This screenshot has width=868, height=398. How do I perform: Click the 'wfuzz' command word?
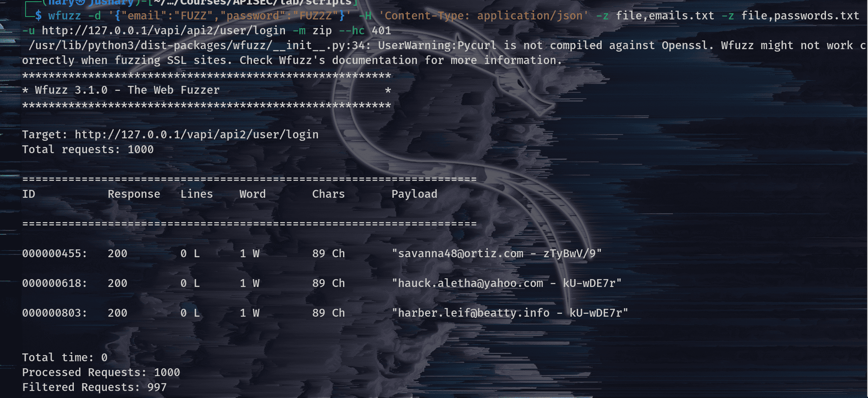click(x=64, y=16)
